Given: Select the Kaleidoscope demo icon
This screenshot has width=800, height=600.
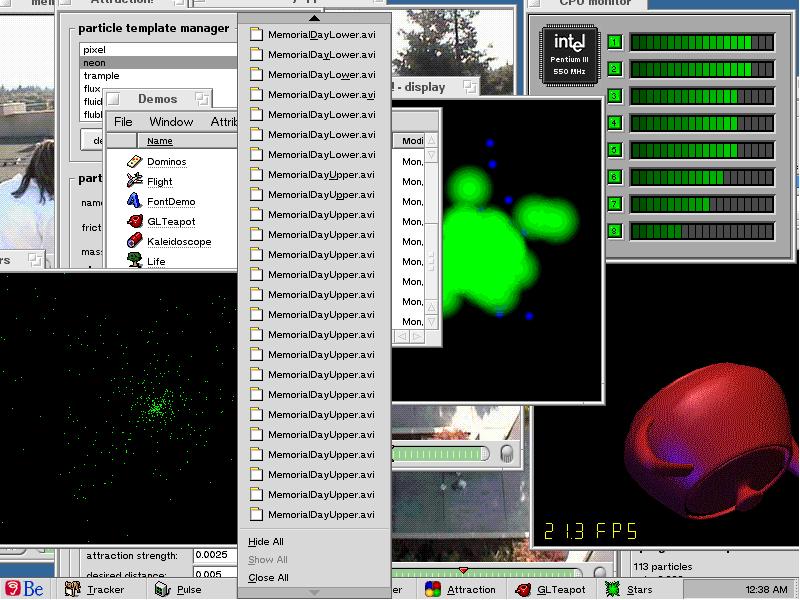Looking at the screenshot, I should pos(135,241).
